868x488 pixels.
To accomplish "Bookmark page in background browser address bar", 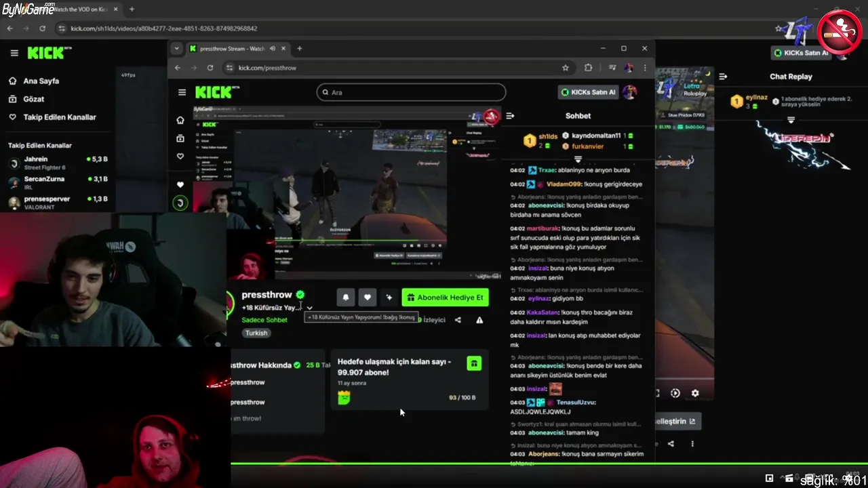I will tap(779, 28).
